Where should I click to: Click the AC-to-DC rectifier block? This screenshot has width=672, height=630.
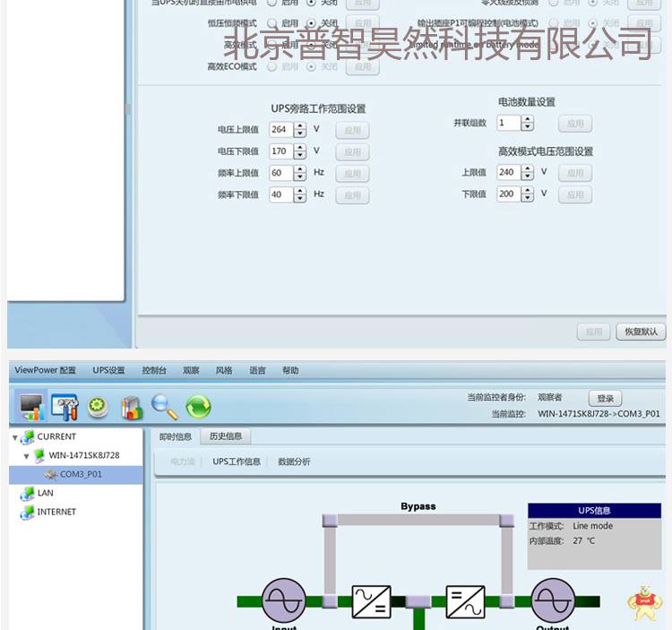click(371, 601)
